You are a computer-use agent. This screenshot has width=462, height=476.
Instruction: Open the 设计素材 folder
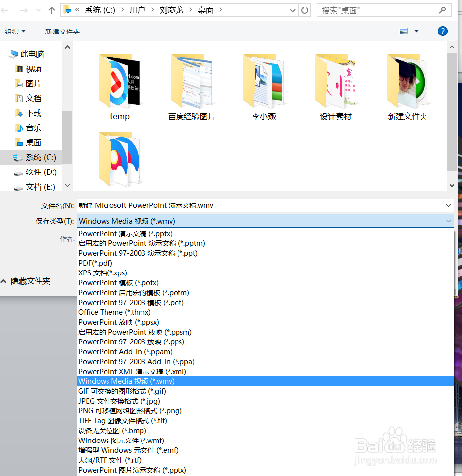tap(336, 87)
